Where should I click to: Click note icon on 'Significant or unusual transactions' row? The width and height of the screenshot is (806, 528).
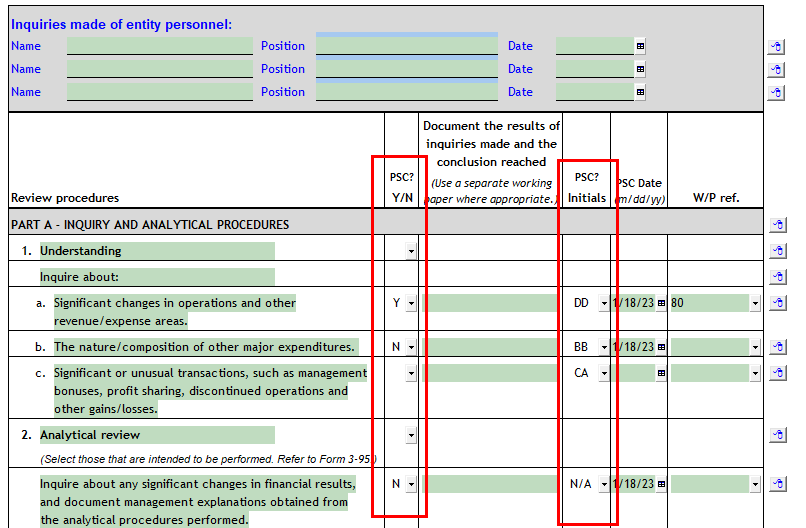coord(778,373)
